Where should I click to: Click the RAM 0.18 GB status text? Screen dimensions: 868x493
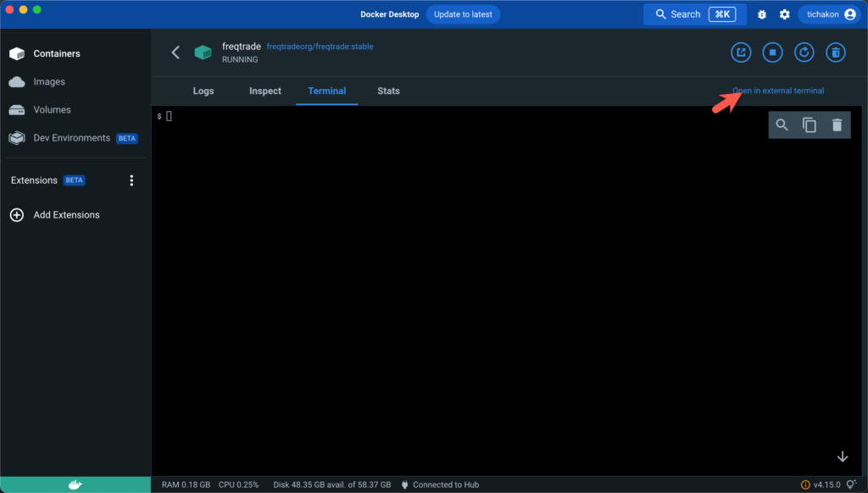(x=186, y=485)
